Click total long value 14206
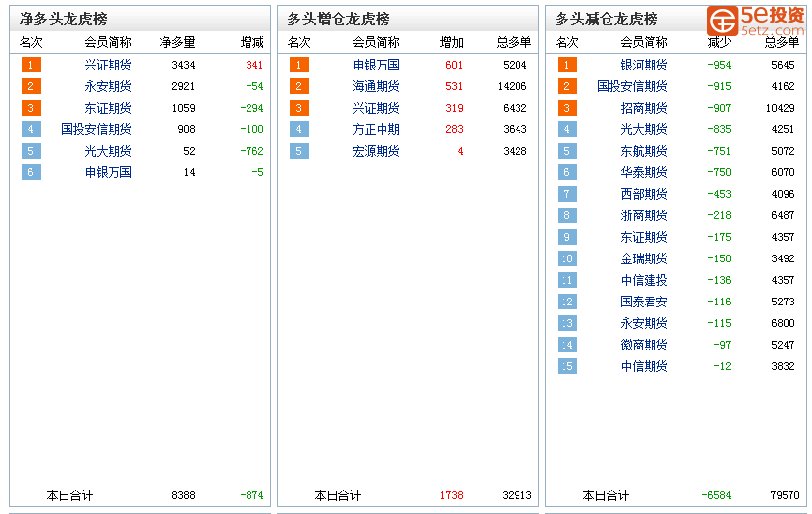 (x=513, y=86)
